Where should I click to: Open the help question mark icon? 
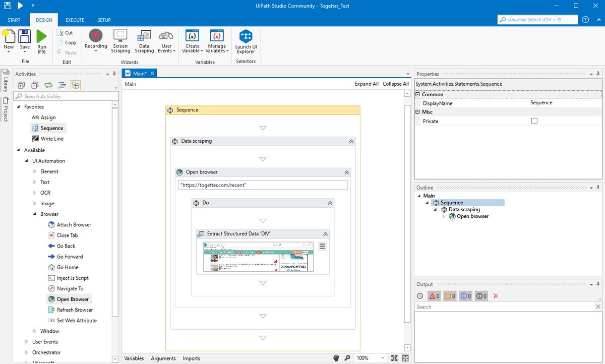click(x=585, y=20)
